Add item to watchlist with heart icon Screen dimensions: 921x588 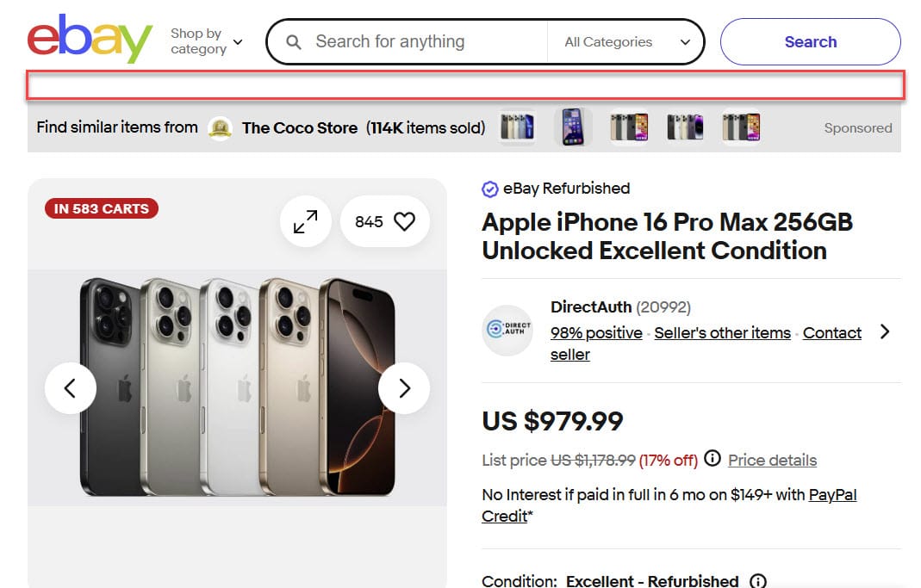click(404, 222)
